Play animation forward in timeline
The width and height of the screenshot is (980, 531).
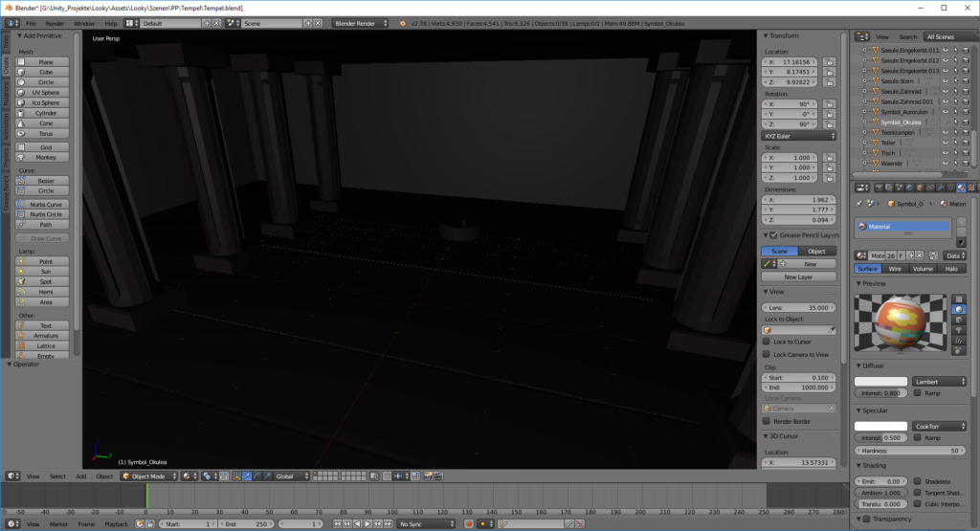[367, 524]
